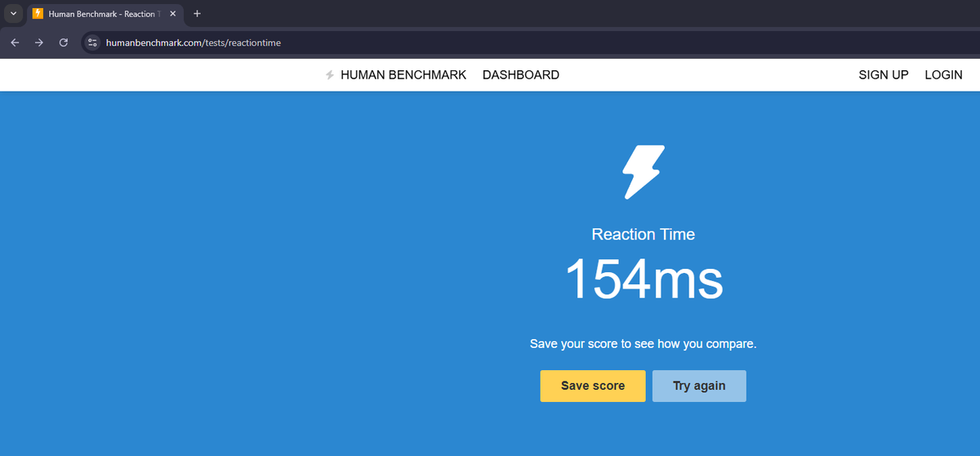Click the 154ms result text

click(x=644, y=279)
